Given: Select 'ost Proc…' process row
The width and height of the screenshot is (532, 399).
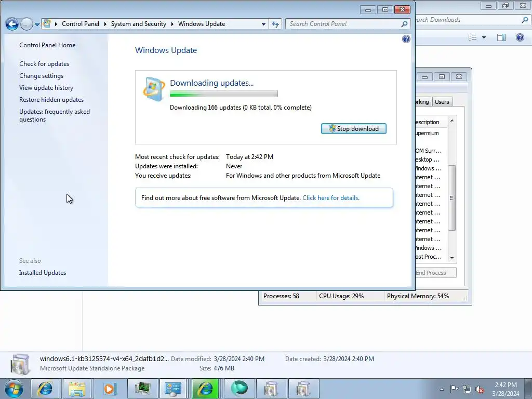Looking at the screenshot, I should pyautogui.click(x=431, y=257).
